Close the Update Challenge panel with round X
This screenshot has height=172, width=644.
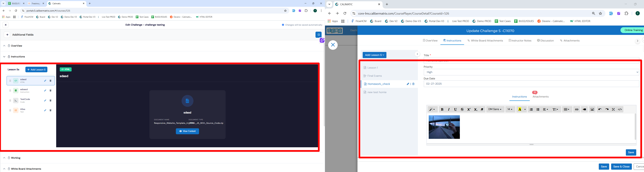[333, 45]
